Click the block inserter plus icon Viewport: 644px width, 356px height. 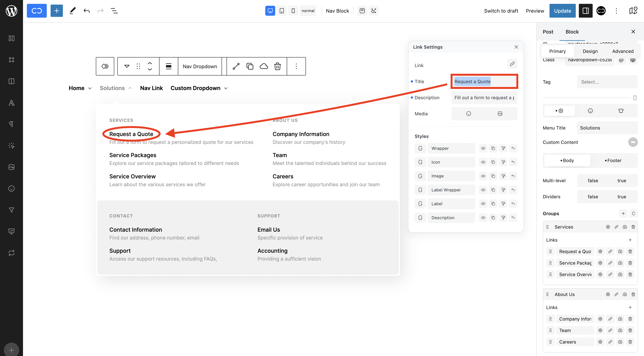[x=57, y=11]
